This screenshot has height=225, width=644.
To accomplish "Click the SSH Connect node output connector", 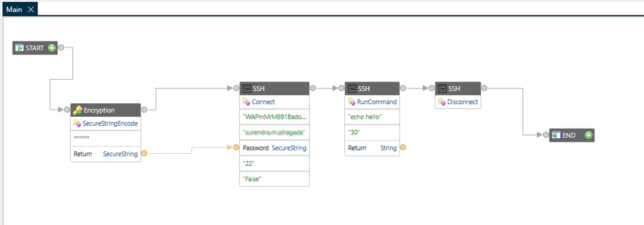I will coord(313,88).
